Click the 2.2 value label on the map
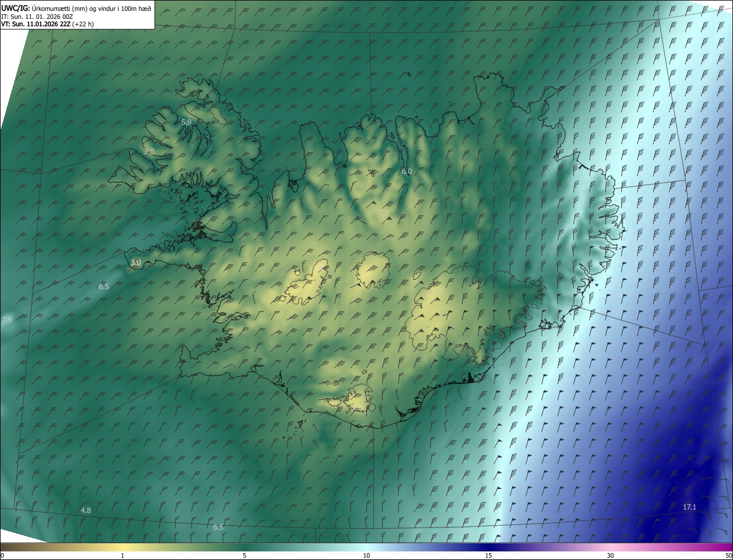This screenshot has width=733, height=560. tap(384, 212)
